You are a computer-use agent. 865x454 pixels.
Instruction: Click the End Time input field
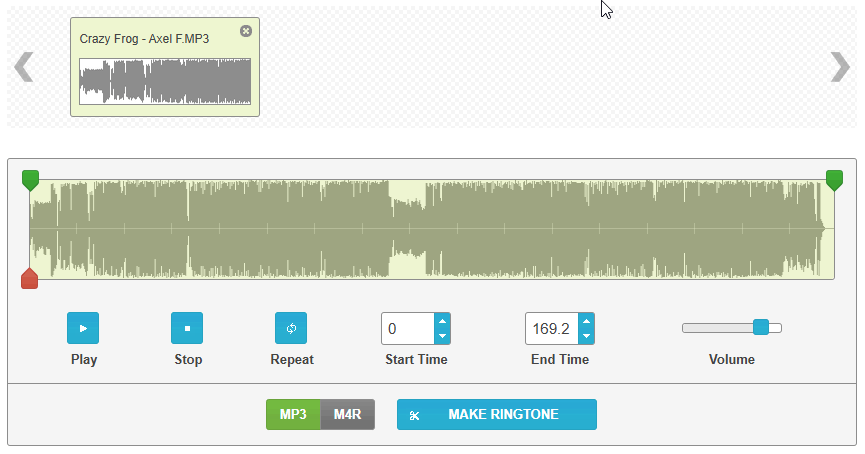(552, 329)
